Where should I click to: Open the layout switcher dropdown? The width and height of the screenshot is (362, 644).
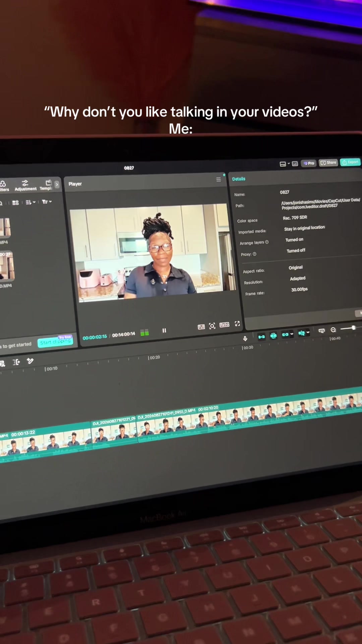click(x=285, y=164)
